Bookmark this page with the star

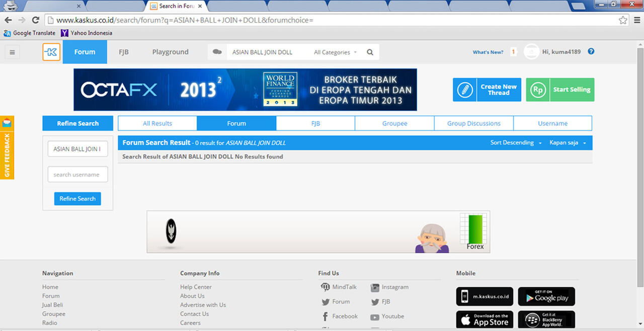click(x=623, y=20)
